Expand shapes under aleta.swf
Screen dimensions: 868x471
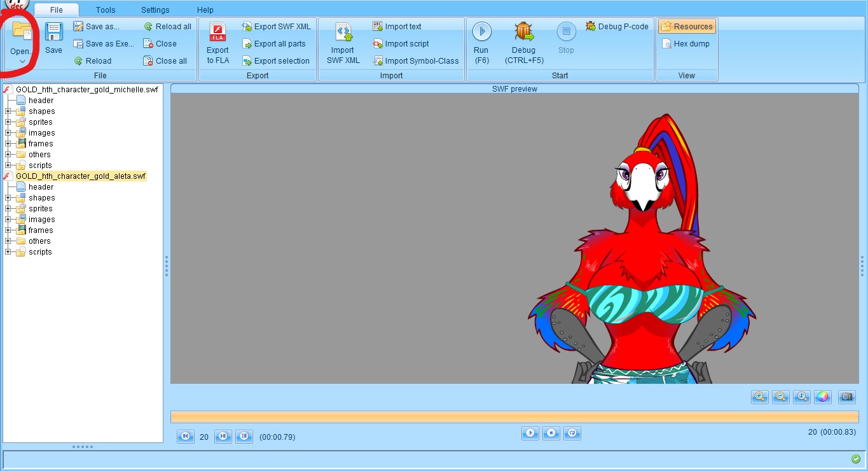[8, 198]
